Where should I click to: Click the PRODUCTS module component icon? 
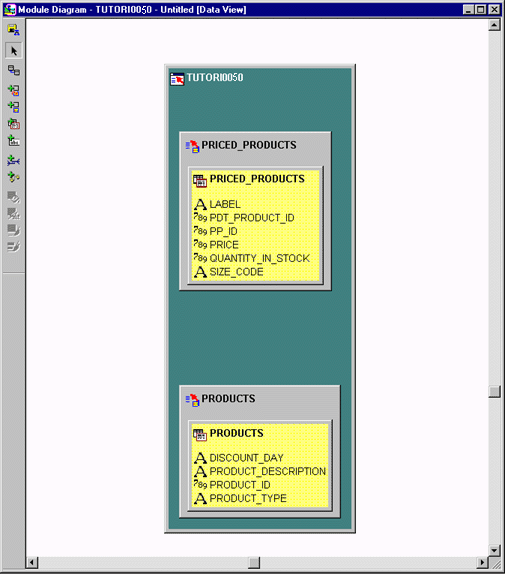point(192,400)
